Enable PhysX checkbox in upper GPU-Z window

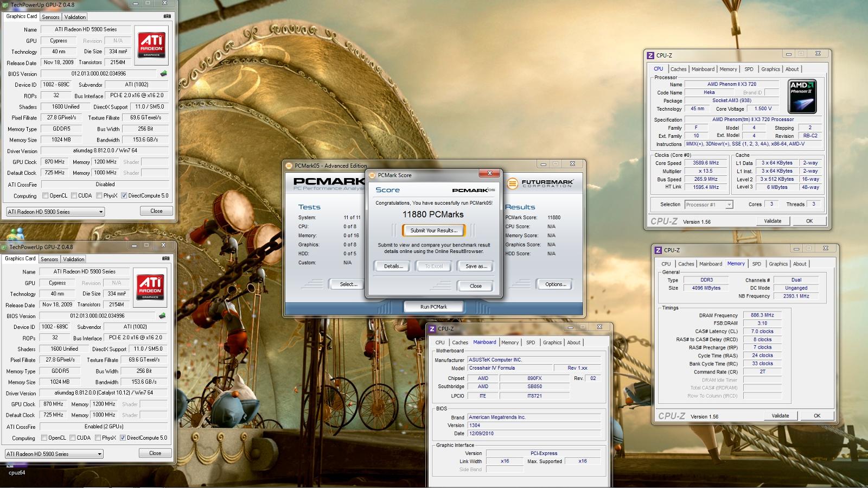99,195
